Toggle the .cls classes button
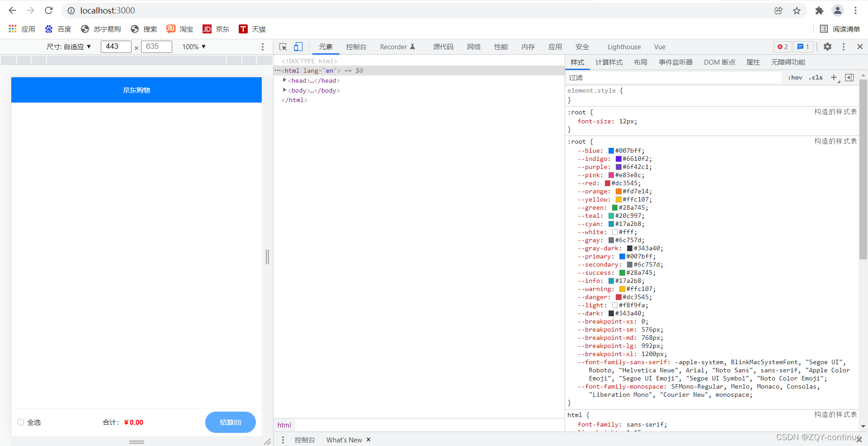The width and height of the screenshot is (868, 446). 816,78
